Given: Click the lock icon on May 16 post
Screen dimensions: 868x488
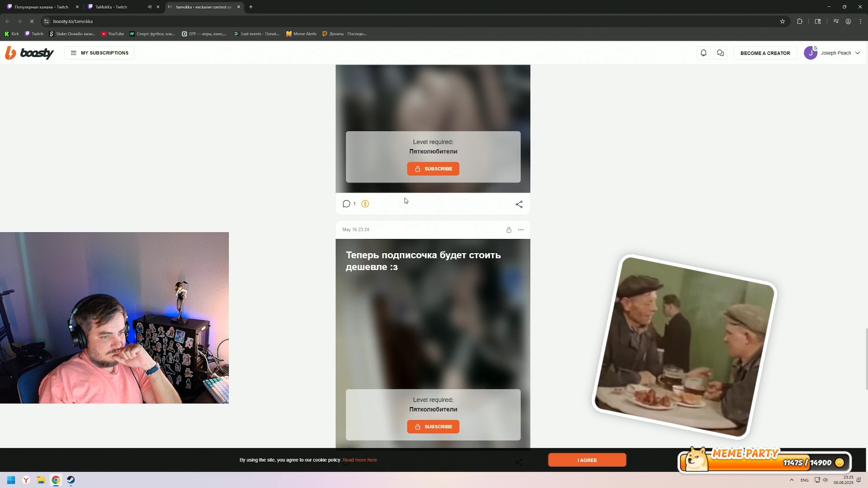Looking at the screenshot, I should coord(509,230).
